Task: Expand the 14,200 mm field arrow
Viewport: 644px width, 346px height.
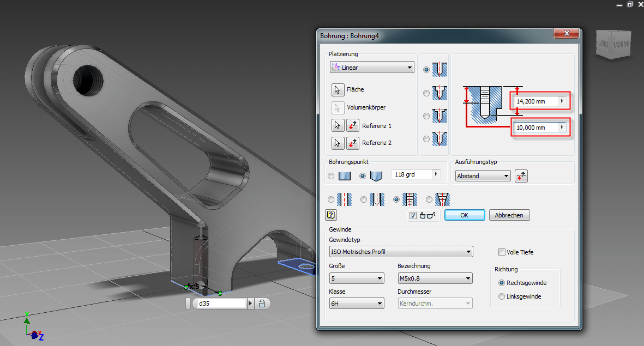Action: (x=562, y=101)
